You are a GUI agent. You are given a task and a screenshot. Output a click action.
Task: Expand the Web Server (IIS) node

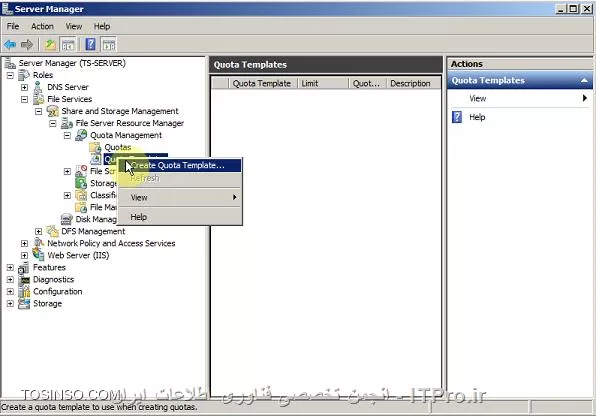(x=24, y=255)
